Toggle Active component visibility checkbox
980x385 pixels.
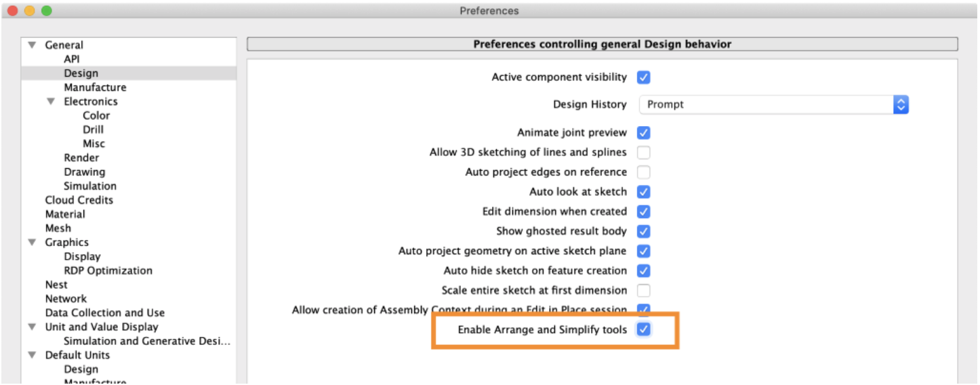643,77
